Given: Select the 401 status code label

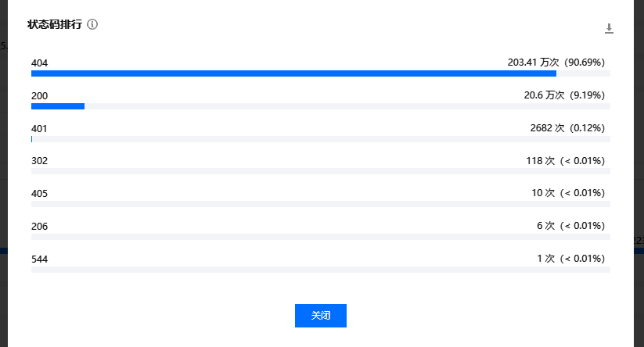Looking at the screenshot, I should (x=40, y=128).
